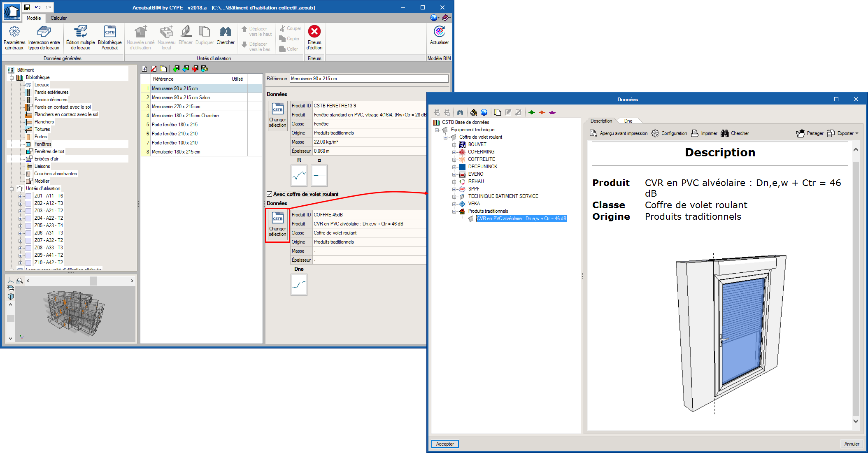Click red arrow disk export icon
The height and width of the screenshot is (453, 868).
pos(195,69)
